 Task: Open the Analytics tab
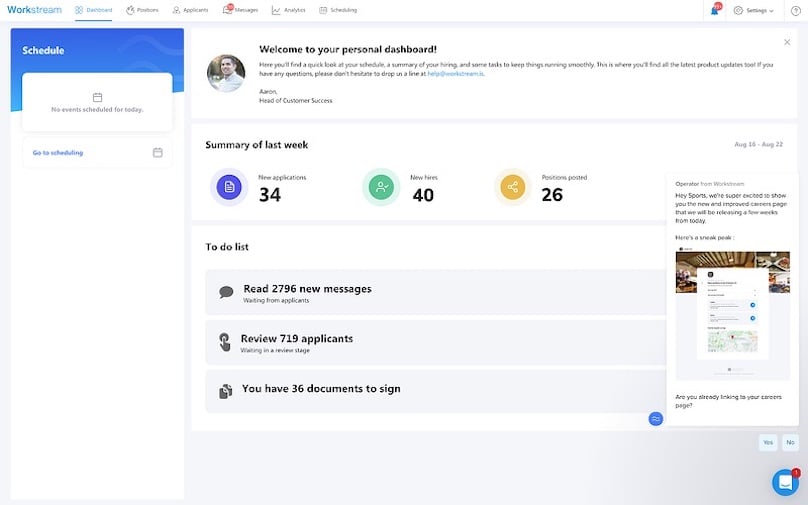tap(289, 10)
